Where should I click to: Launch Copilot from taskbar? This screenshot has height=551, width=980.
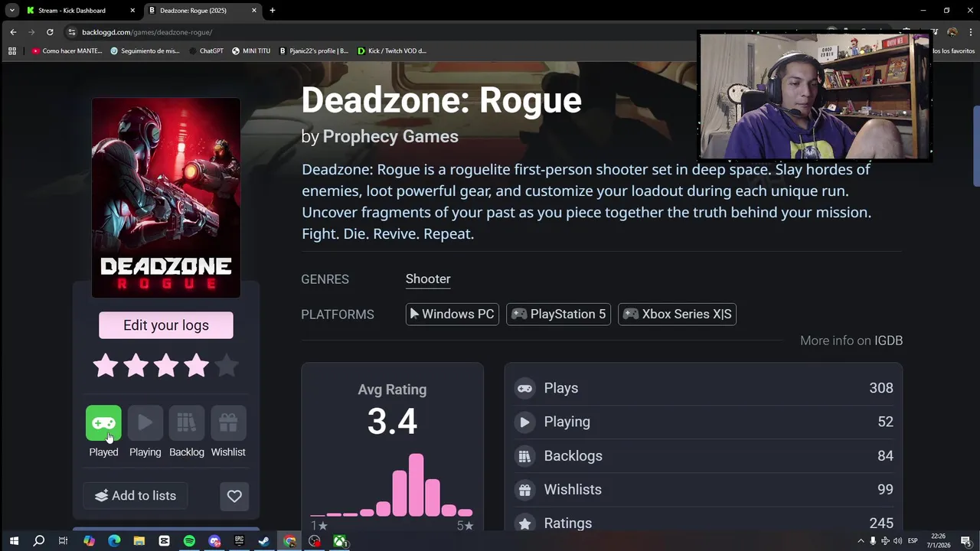pyautogui.click(x=89, y=541)
